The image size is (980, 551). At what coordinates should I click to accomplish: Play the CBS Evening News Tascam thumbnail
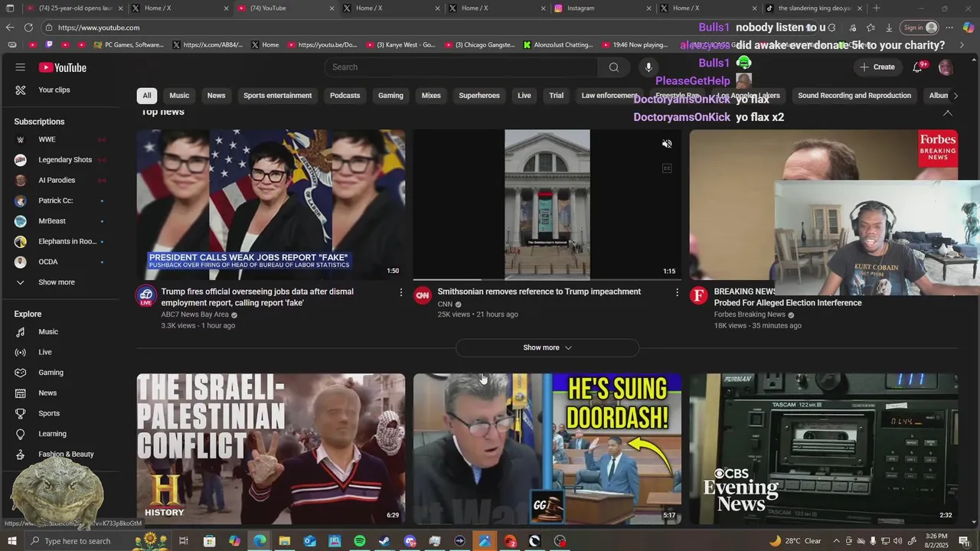824,448
